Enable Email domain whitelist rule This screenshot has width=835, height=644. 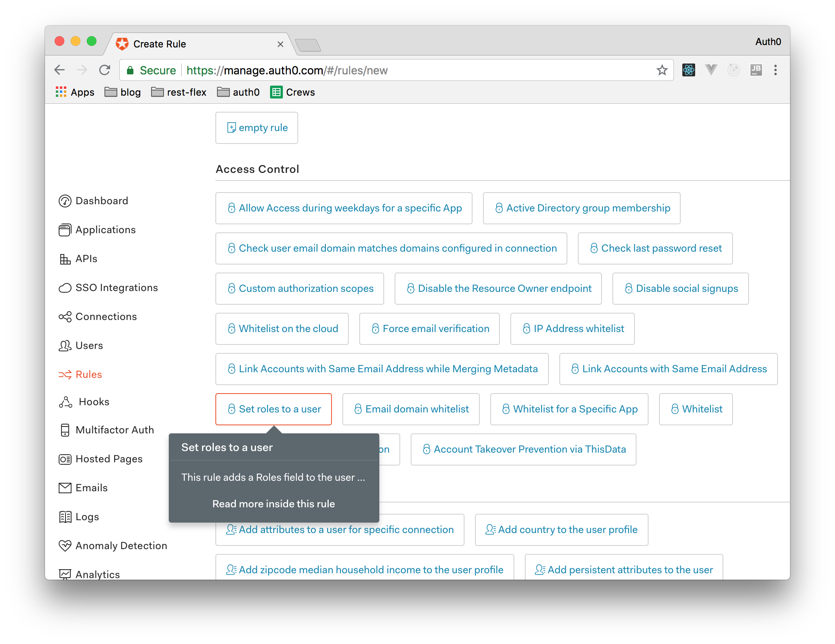coord(411,408)
